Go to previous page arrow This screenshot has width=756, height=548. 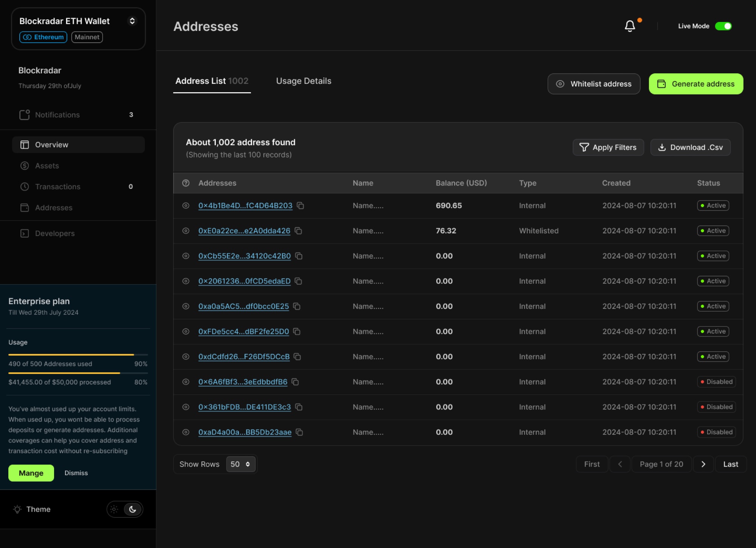(x=620, y=464)
